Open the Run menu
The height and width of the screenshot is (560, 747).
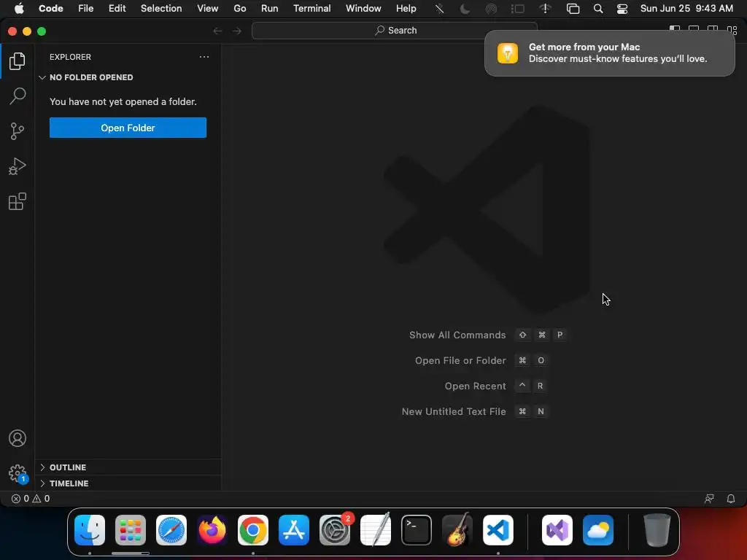click(x=270, y=8)
